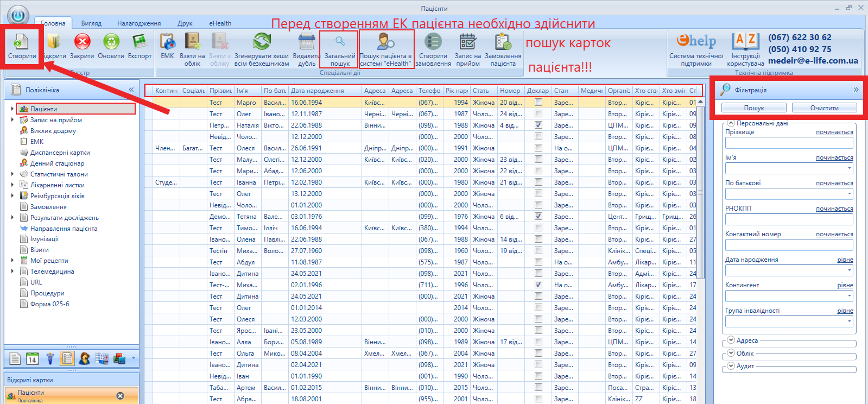Open the Ім'я filter dropdown
The height and width of the screenshot is (404, 868).
[849, 168]
